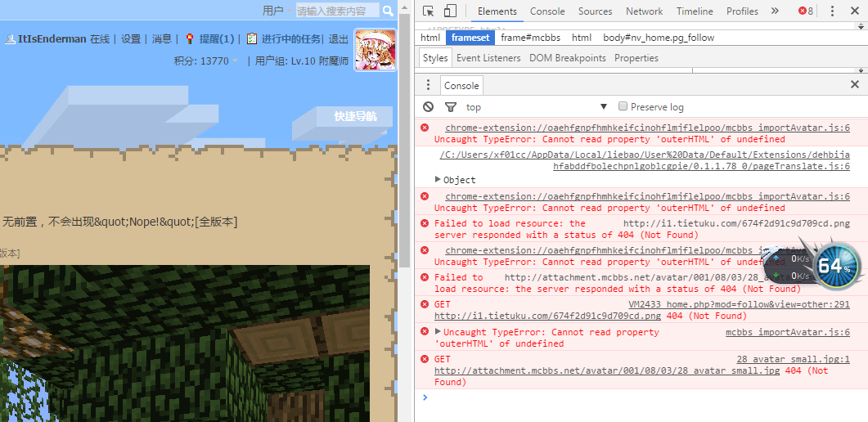Open the console drawer three-dot menu
The width and height of the screenshot is (868, 422).
point(427,85)
